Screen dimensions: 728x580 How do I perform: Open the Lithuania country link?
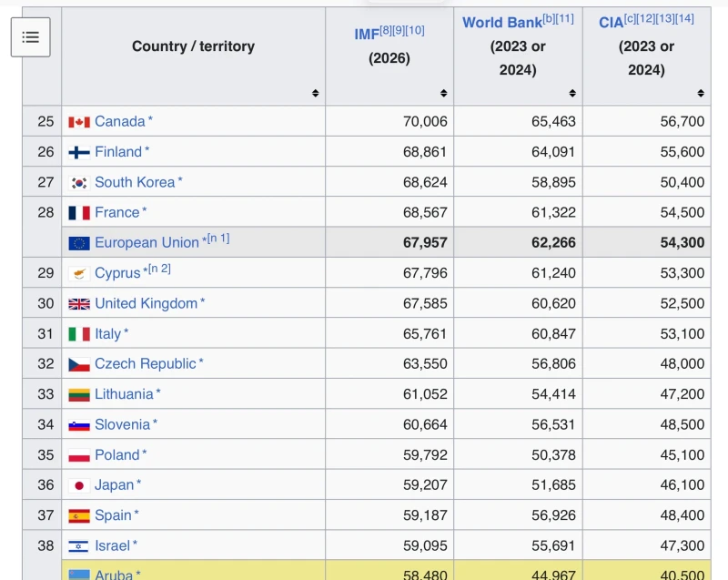point(124,394)
